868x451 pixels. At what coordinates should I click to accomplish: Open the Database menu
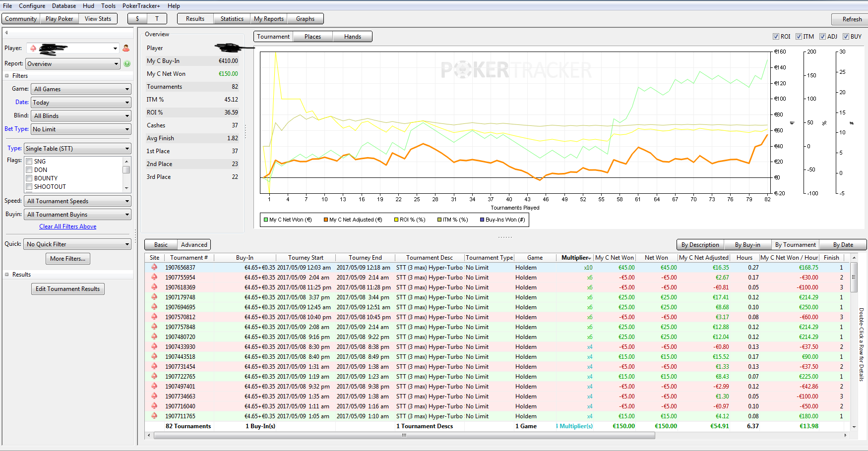[x=64, y=6]
